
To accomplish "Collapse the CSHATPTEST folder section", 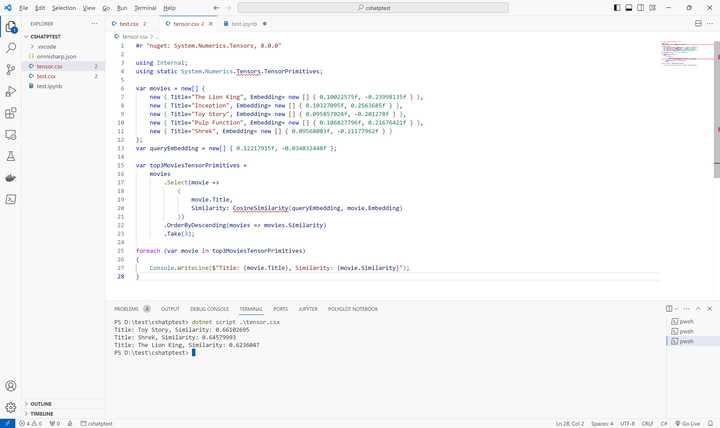I will pyautogui.click(x=62, y=36).
